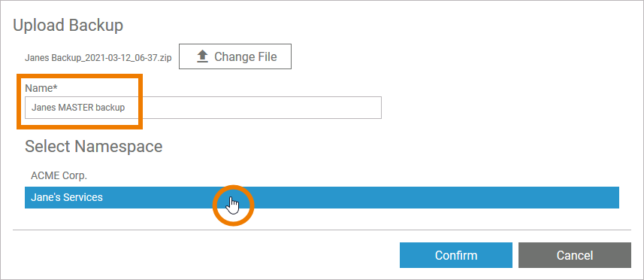Click the Upload Backup dialog title
Screen dimensions: 644x280
(68, 25)
